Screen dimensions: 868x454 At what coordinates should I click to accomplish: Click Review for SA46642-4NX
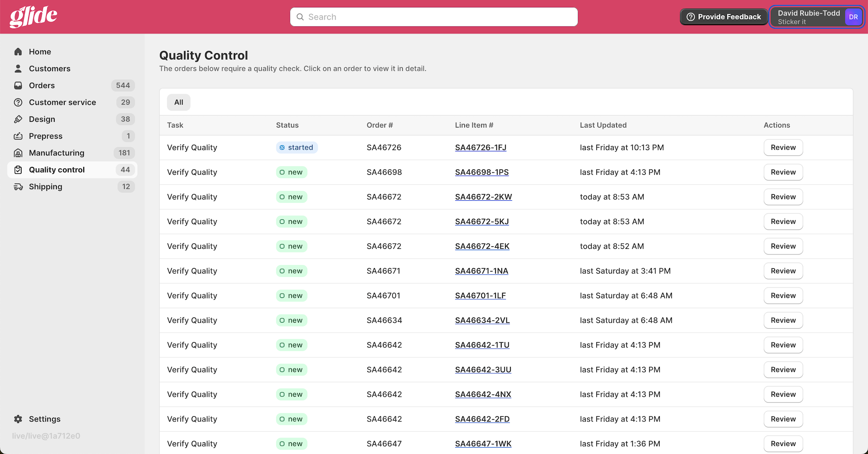(x=783, y=395)
